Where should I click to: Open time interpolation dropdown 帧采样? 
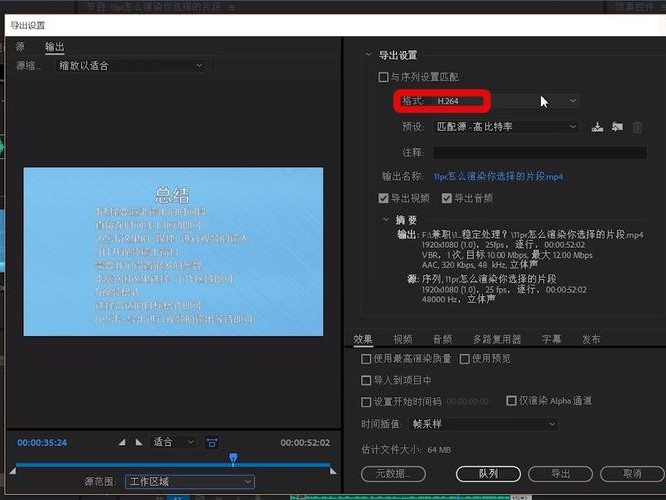click(x=484, y=424)
